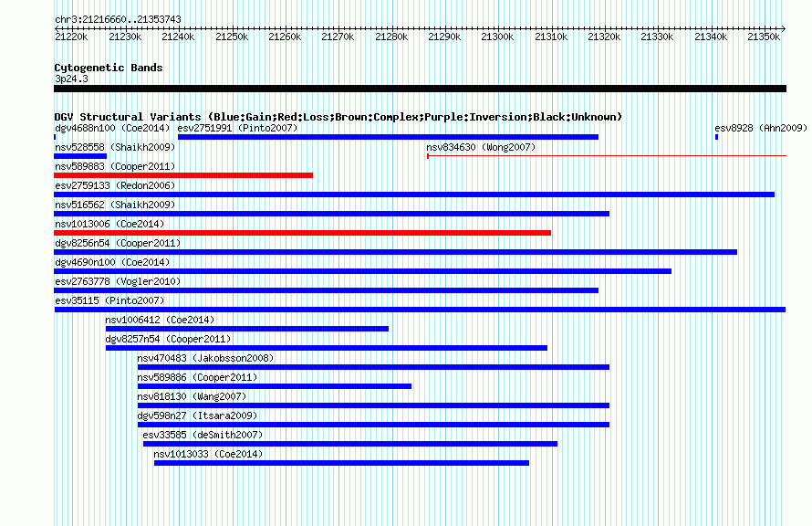The image size is (812, 526).
Task: Click the red loss bar for nsv1013006
Action: pyautogui.click(x=302, y=233)
